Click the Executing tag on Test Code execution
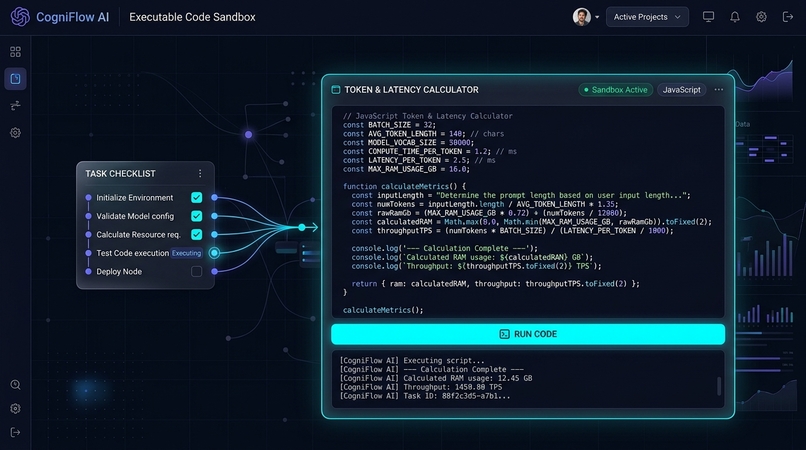This screenshot has width=806, height=450. [x=186, y=253]
